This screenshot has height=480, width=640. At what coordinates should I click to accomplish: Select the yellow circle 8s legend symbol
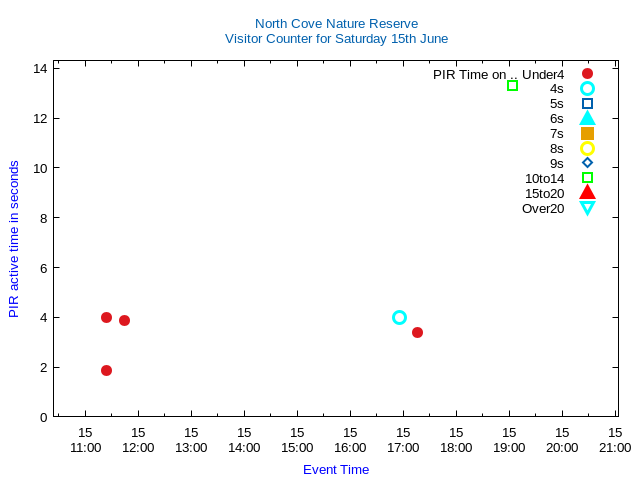(x=587, y=148)
